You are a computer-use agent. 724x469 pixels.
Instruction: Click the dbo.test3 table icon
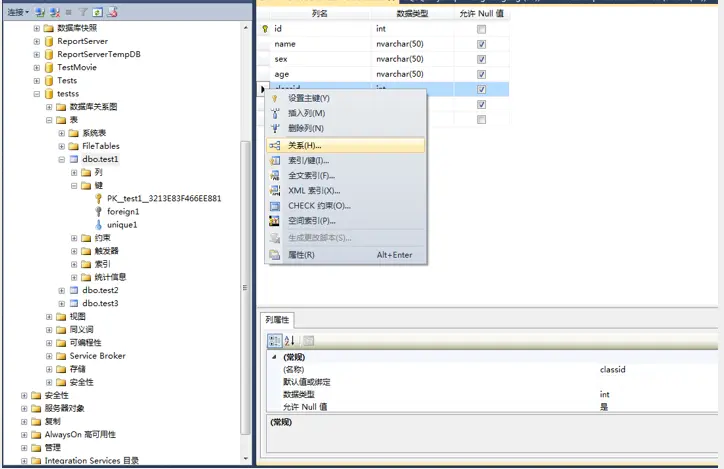74,303
